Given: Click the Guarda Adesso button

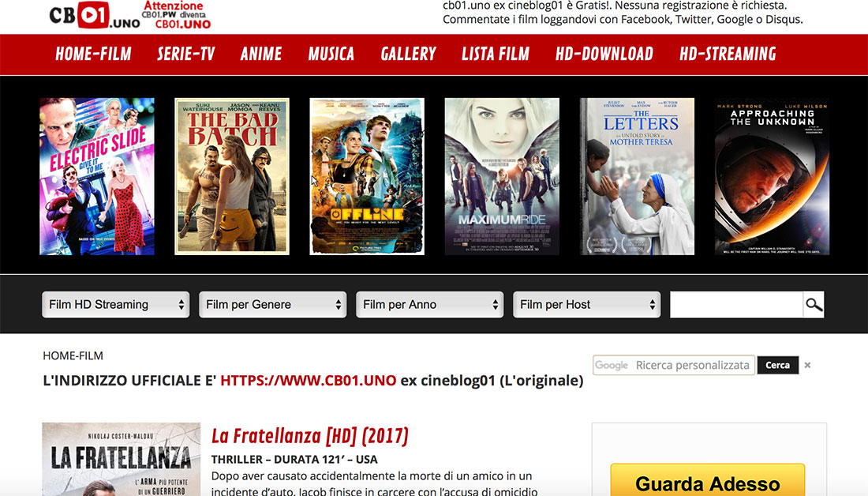Looking at the screenshot, I should click(x=707, y=483).
